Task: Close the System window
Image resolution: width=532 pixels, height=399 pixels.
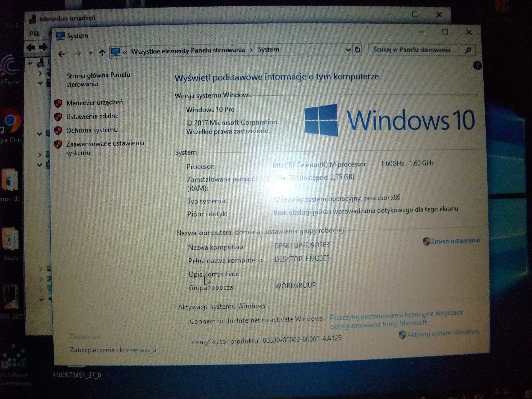Action: (x=469, y=32)
